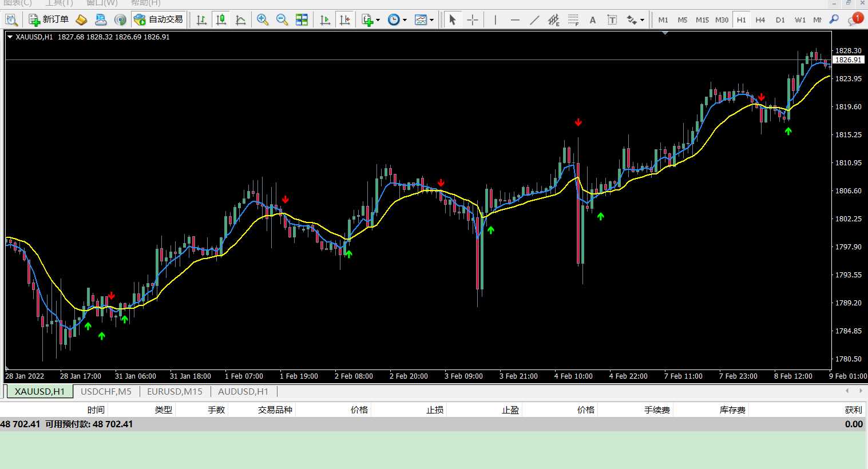The image size is (868, 469).
Task: Select the arrow cursor tool
Action: pos(453,20)
